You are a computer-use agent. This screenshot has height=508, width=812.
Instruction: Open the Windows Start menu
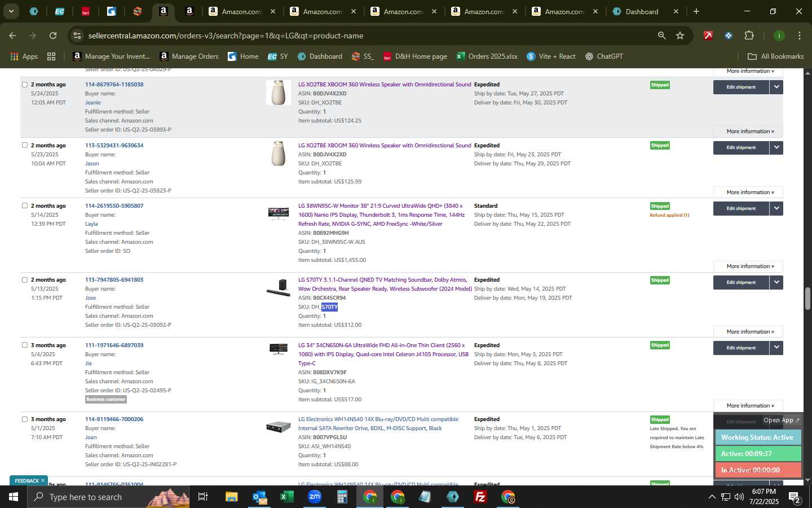(14, 497)
